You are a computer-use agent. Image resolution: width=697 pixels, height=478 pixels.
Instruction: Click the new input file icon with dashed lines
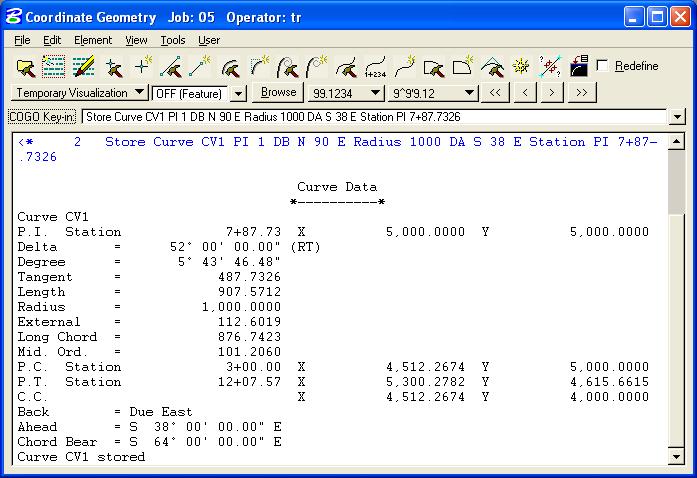[54, 67]
